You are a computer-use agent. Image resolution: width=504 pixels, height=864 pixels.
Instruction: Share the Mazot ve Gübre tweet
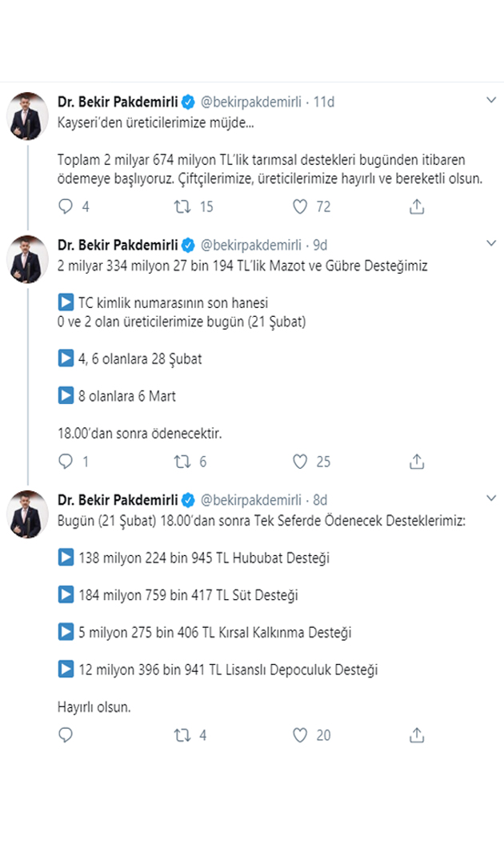pos(416,462)
